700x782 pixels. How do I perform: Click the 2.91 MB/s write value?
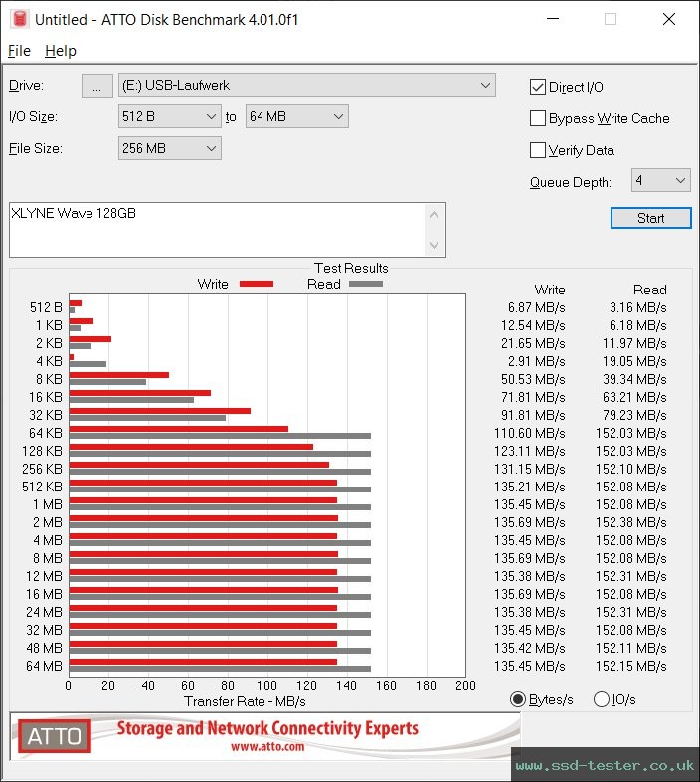[x=537, y=361]
